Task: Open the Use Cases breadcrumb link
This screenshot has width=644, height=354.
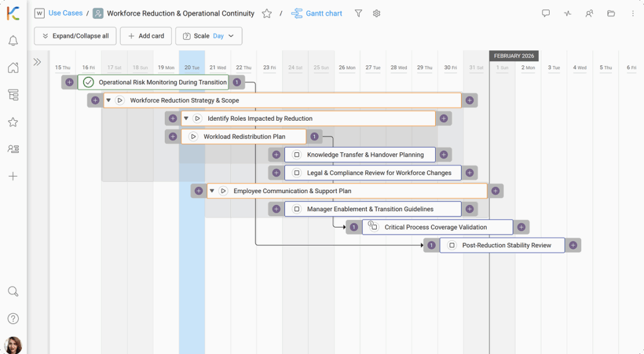Action: point(65,13)
